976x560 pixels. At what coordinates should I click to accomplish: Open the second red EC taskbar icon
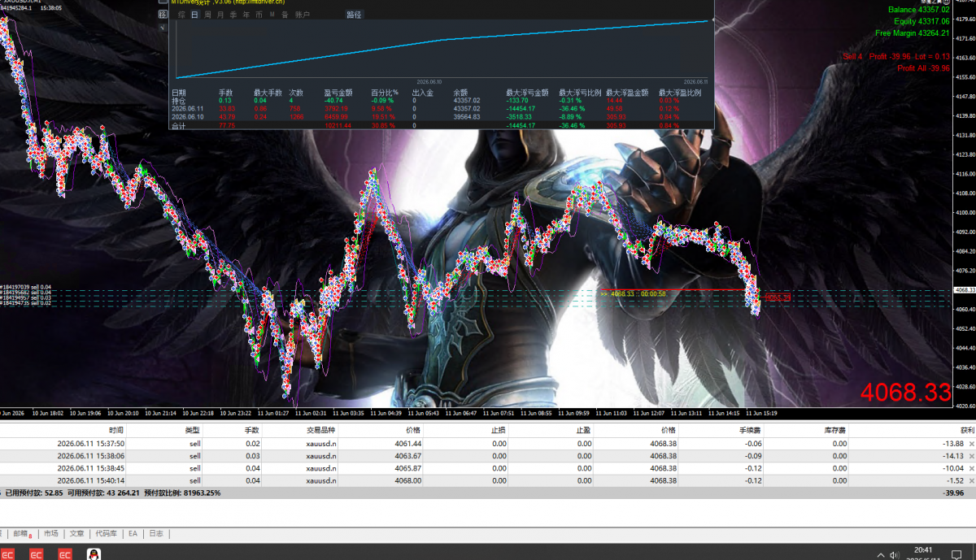36,553
